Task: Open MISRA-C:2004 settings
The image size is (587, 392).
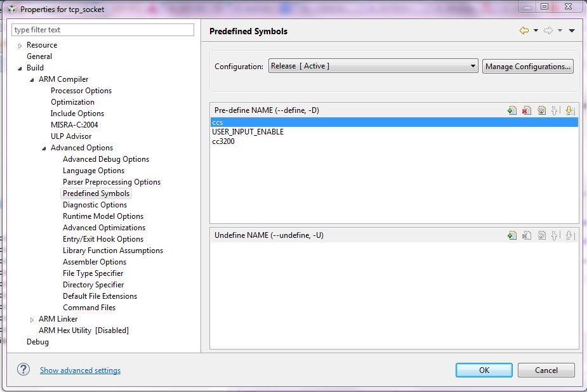Action: 74,125
